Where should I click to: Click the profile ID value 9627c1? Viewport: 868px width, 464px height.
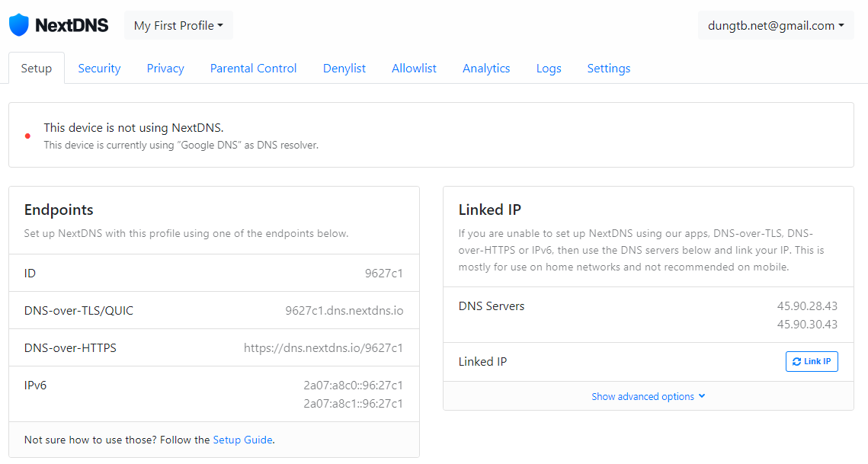(x=383, y=274)
